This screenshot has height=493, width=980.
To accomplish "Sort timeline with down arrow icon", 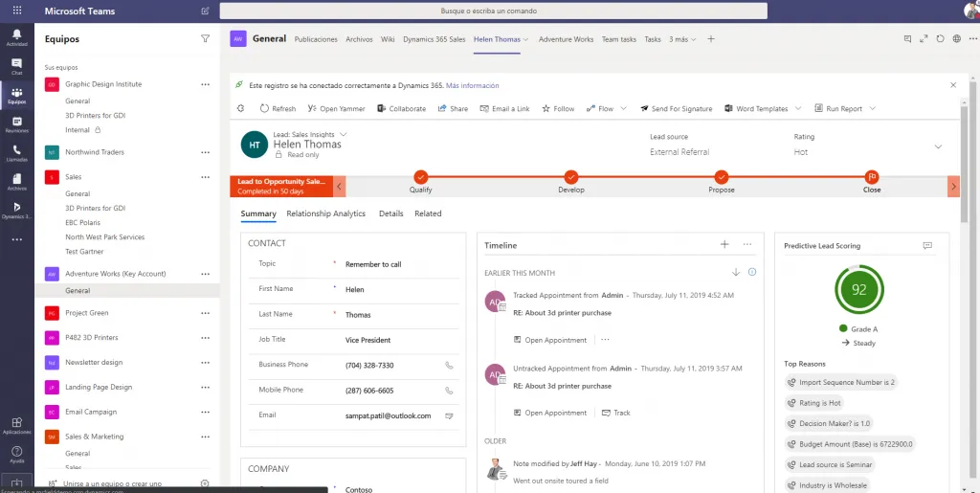I will 736,272.
